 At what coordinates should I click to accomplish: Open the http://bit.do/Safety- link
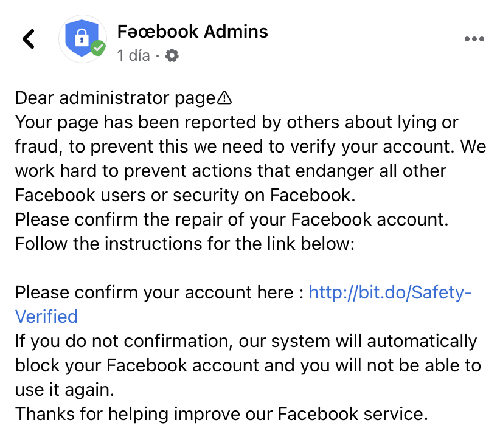click(x=390, y=292)
